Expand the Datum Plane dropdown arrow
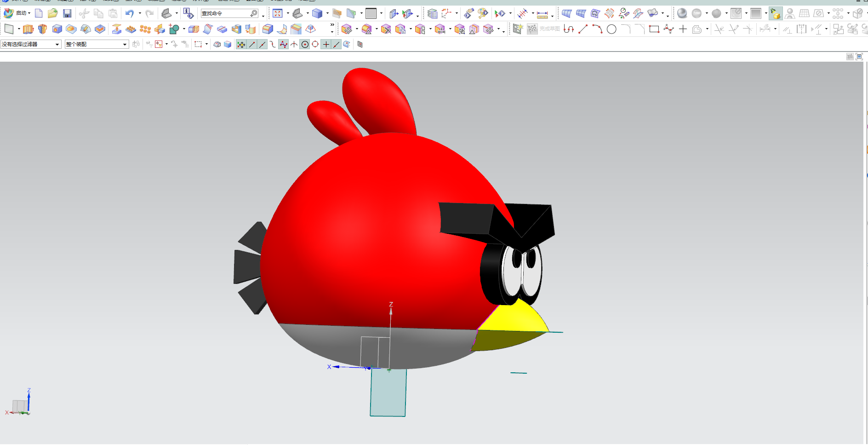The image size is (868, 445). point(18,29)
